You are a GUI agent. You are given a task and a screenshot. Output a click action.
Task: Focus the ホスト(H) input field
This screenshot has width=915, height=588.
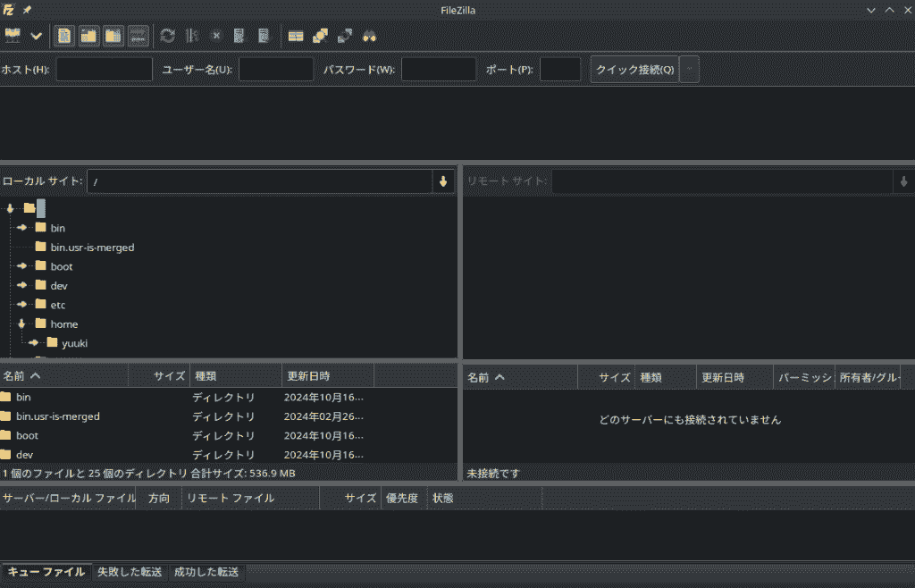[105, 70]
